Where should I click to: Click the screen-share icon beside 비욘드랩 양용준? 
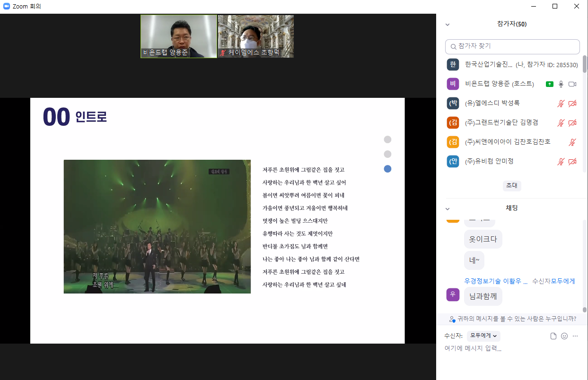[549, 84]
